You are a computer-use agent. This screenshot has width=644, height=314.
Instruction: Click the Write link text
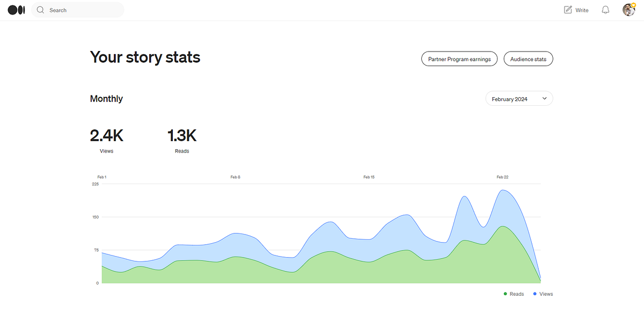(582, 10)
